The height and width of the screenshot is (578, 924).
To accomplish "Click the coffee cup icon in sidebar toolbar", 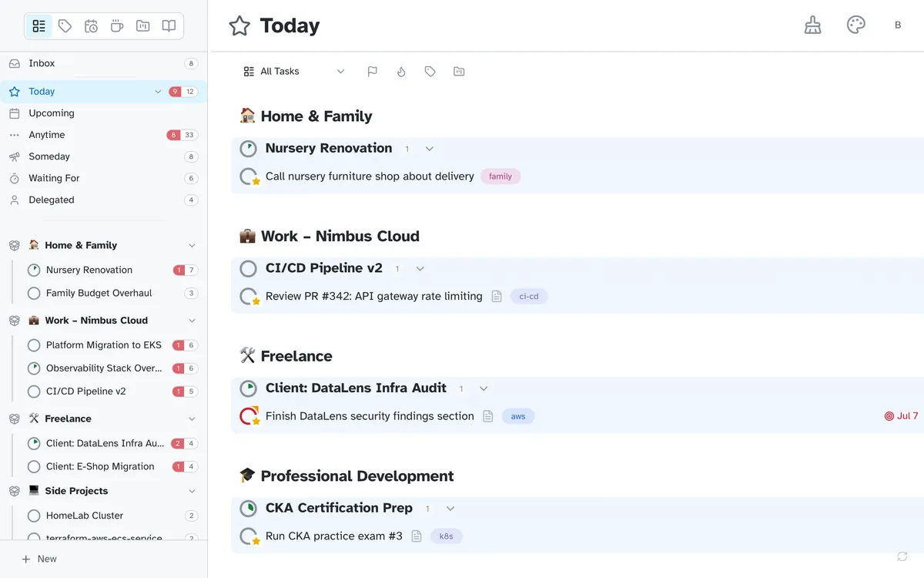I will pos(116,26).
